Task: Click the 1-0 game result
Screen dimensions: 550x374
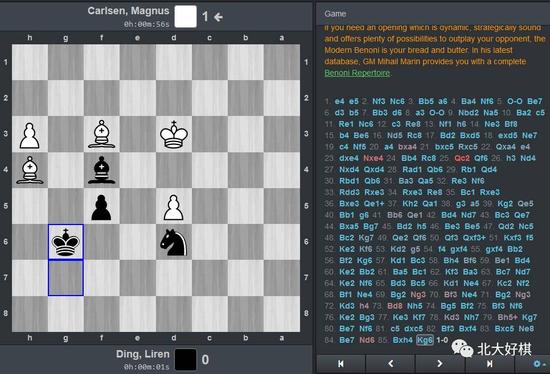Action: 442,340
